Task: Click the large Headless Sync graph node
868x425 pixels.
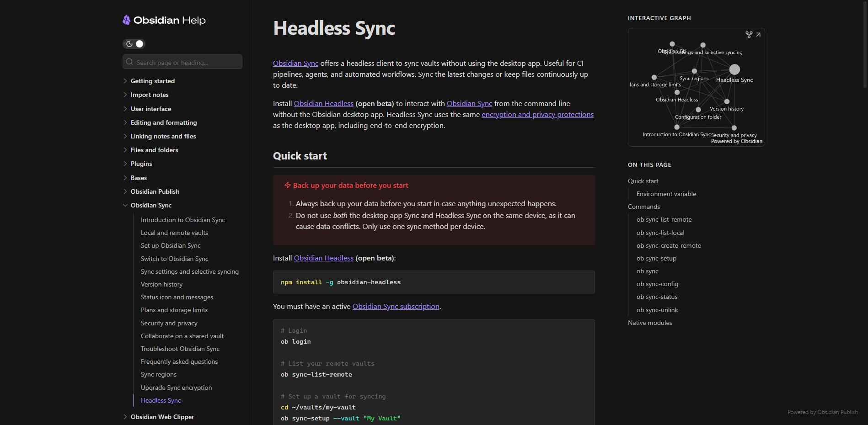Action: tap(734, 69)
